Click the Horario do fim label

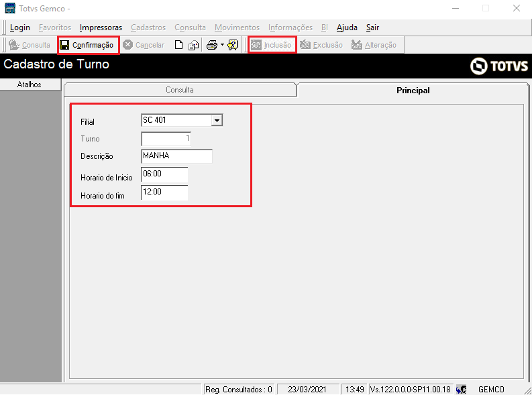coord(103,196)
